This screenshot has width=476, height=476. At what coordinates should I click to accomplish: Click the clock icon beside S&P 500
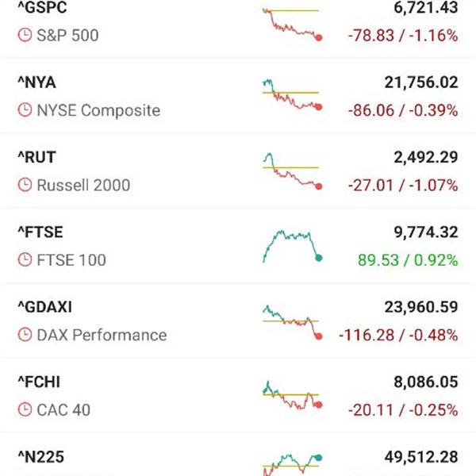coord(25,36)
